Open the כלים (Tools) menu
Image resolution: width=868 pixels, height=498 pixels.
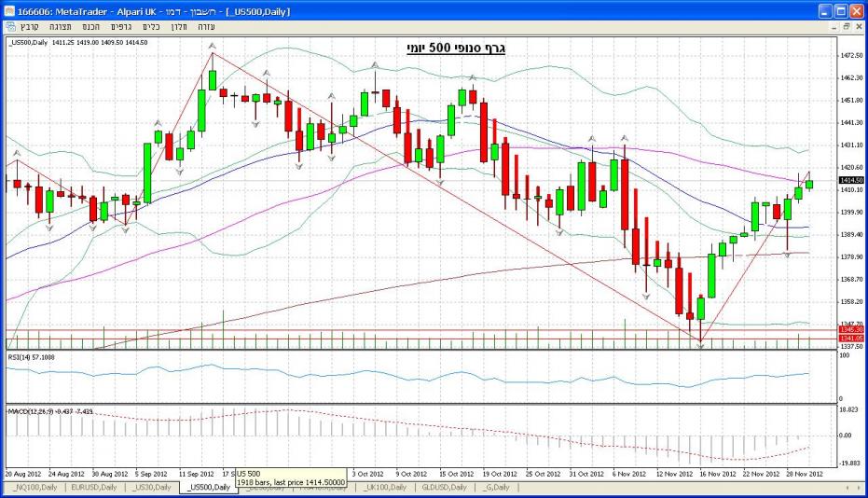tap(152, 27)
